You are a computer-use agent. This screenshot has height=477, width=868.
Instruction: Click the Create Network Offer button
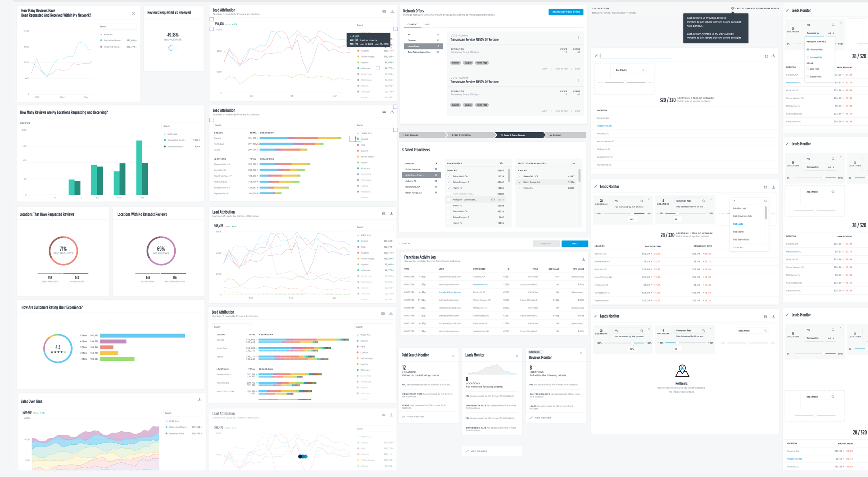pos(566,12)
